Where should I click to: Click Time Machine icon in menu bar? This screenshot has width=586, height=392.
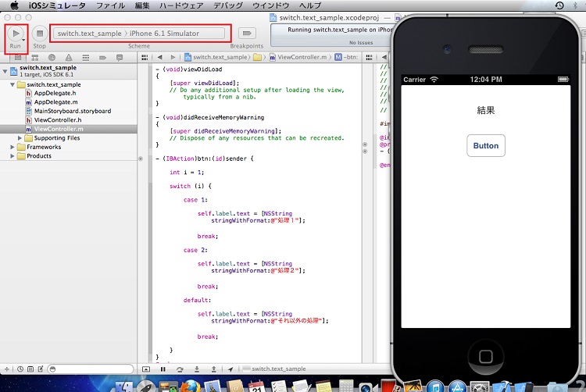[x=559, y=5]
